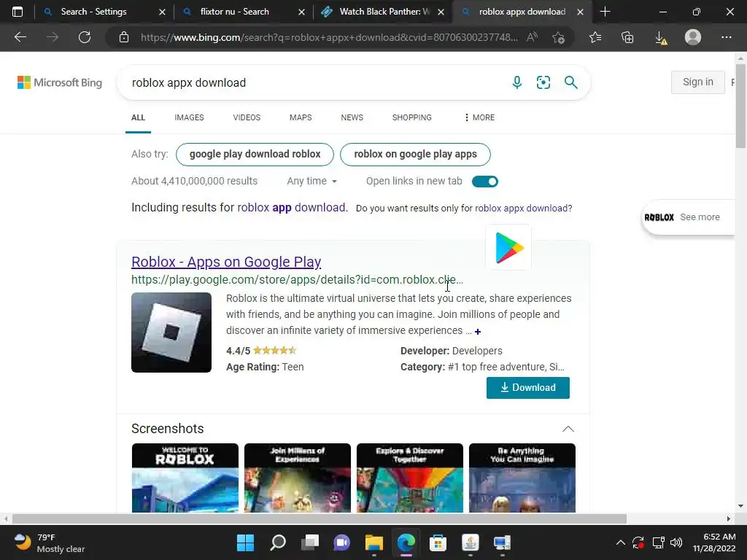Viewport: 747px width, 560px height.
Task: Open Microsoft Store from taskbar
Action: [x=438, y=542]
